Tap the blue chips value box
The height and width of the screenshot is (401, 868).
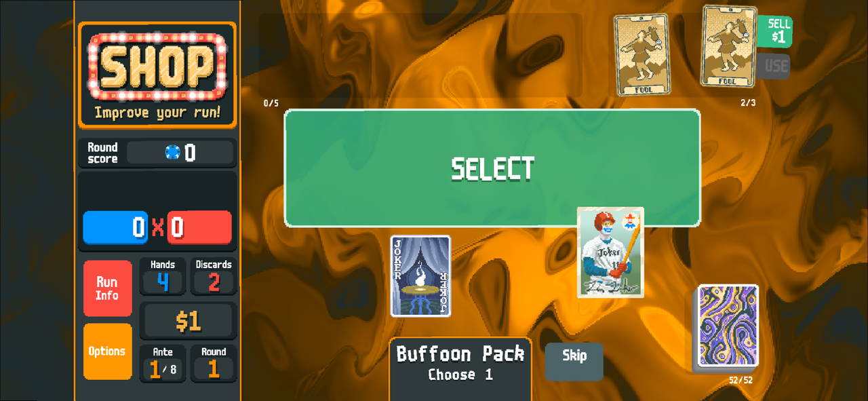[x=115, y=227]
